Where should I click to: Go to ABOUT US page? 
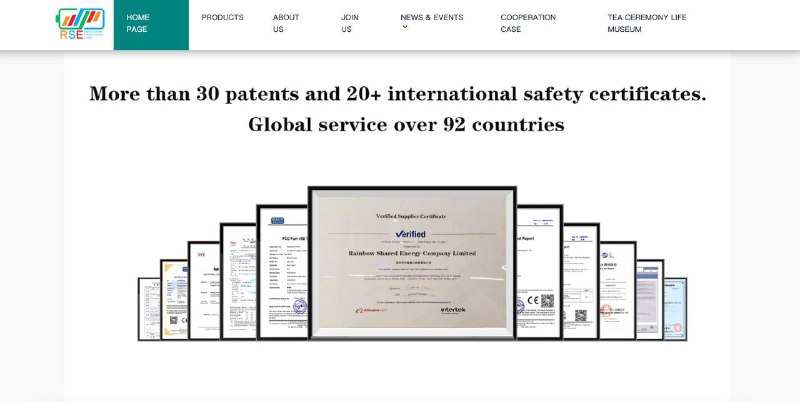click(286, 23)
